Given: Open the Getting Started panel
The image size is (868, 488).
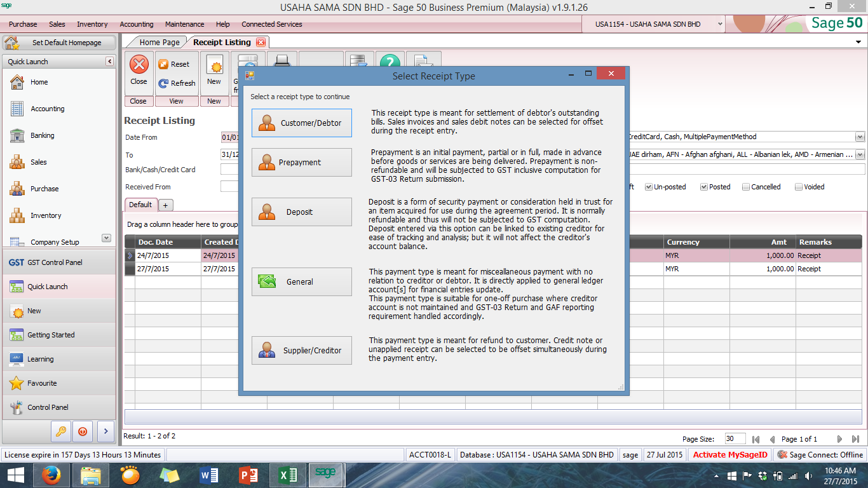Looking at the screenshot, I should (59, 335).
